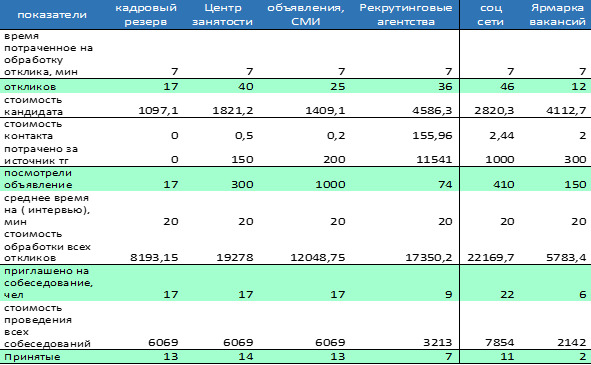Viewport: 591px width, 365px height.
Task: Click the 'стоимость кандидата' row label
Action: point(34,106)
